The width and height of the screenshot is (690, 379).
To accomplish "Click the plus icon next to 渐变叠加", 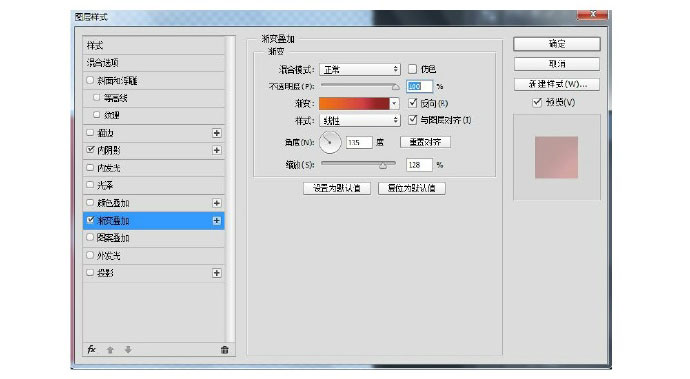I will tap(217, 221).
